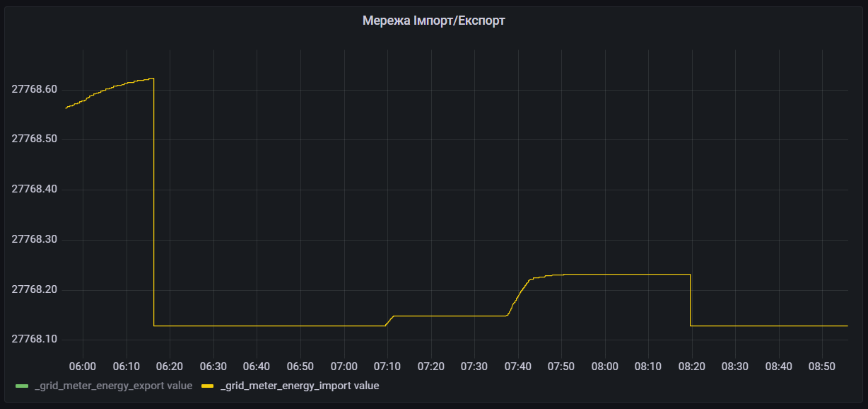Click the 06:20 time axis label
868x409 pixels.
click(x=170, y=366)
